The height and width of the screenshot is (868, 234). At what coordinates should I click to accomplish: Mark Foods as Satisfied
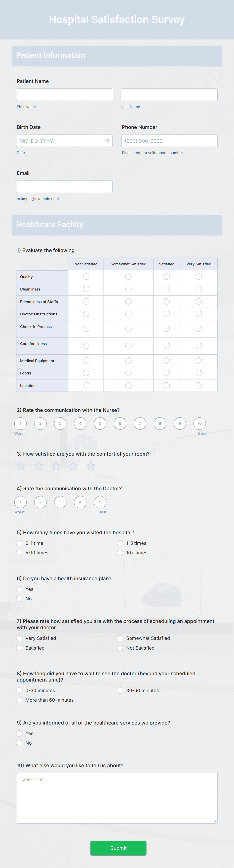pos(167,373)
